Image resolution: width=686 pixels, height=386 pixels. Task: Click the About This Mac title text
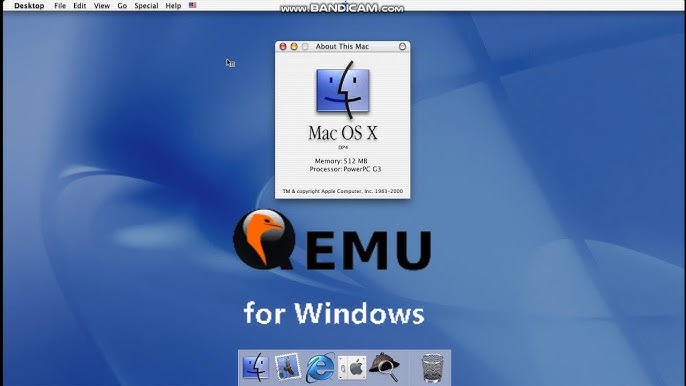tap(342, 46)
